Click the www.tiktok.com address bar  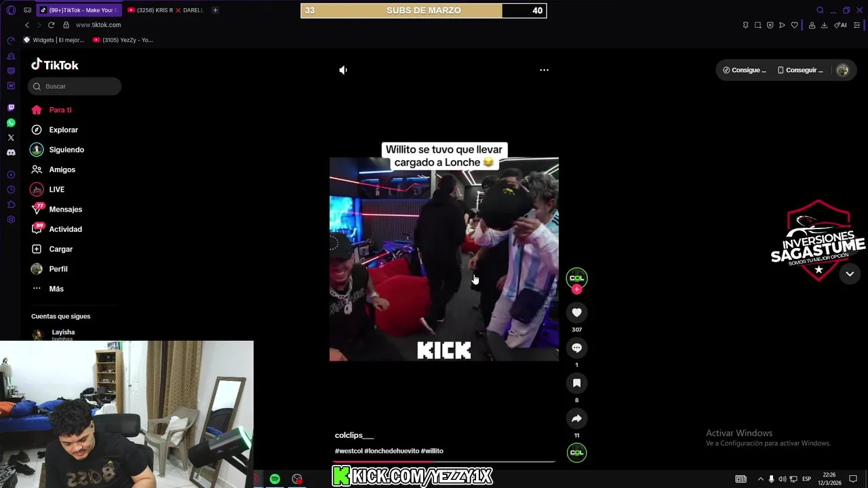(98, 25)
